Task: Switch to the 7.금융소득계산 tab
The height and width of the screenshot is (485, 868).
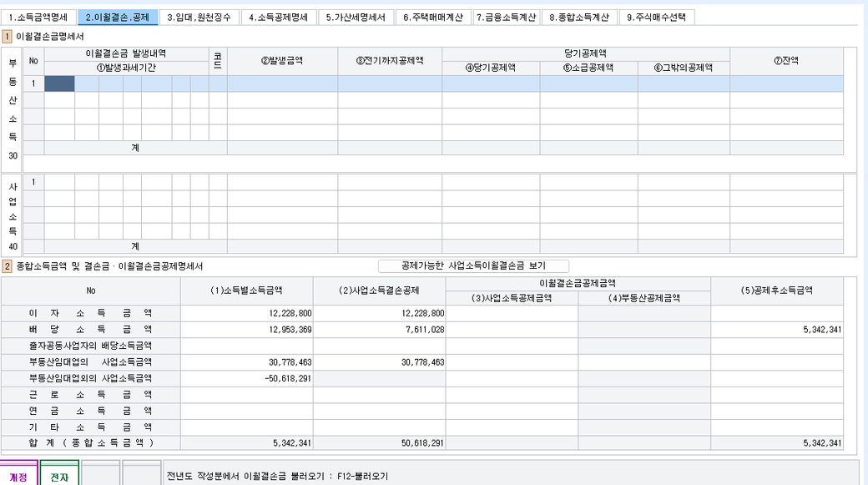Action: tap(506, 17)
